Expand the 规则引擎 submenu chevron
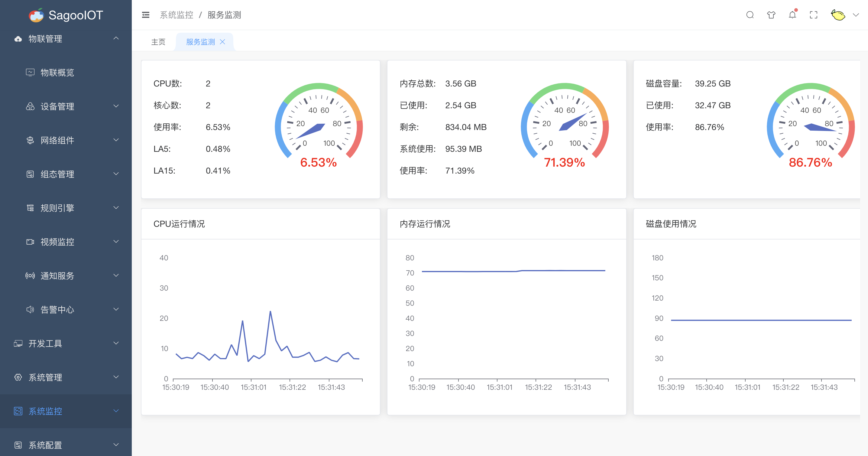The image size is (868, 456). [116, 208]
